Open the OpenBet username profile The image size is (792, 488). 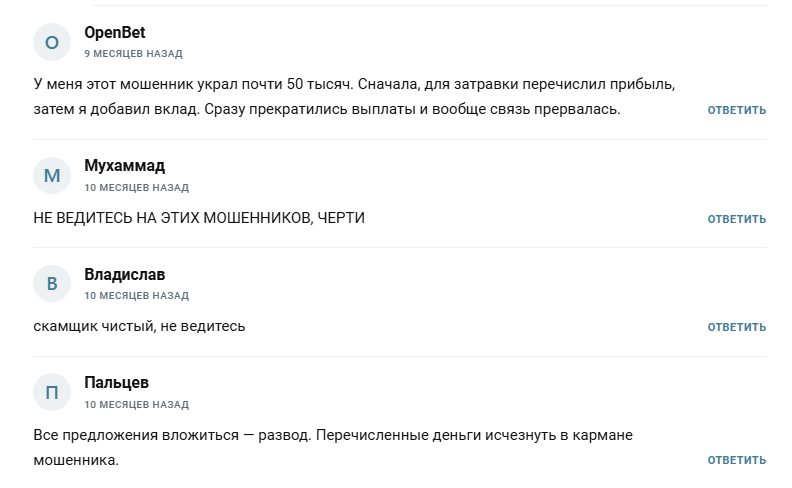115,32
